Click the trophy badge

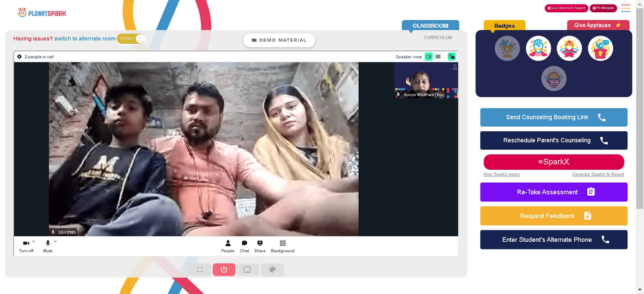click(x=507, y=48)
